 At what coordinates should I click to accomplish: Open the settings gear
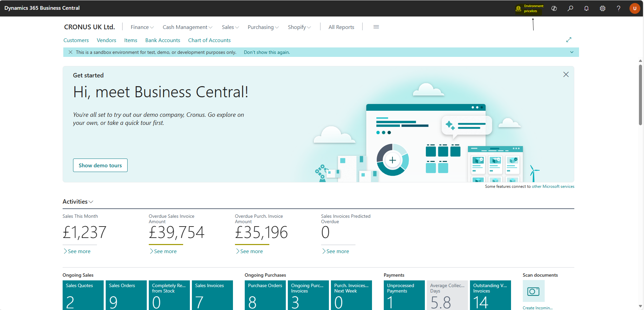(x=603, y=8)
